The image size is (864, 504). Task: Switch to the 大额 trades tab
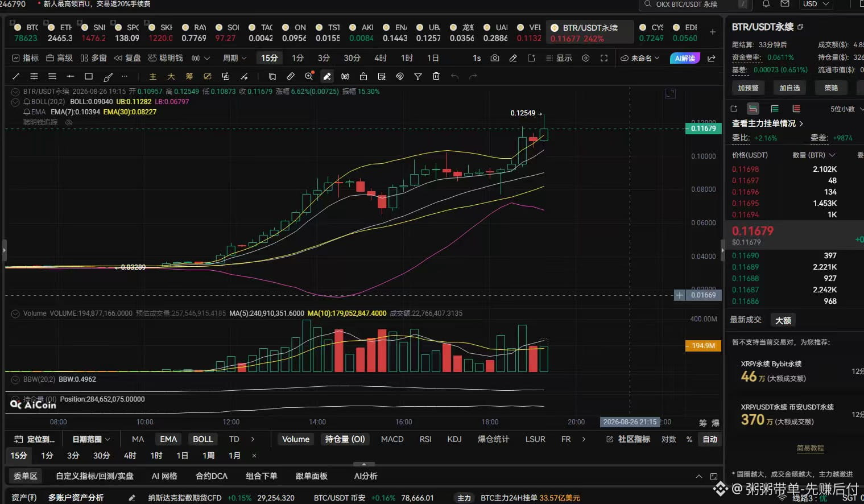(x=783, y=320)
